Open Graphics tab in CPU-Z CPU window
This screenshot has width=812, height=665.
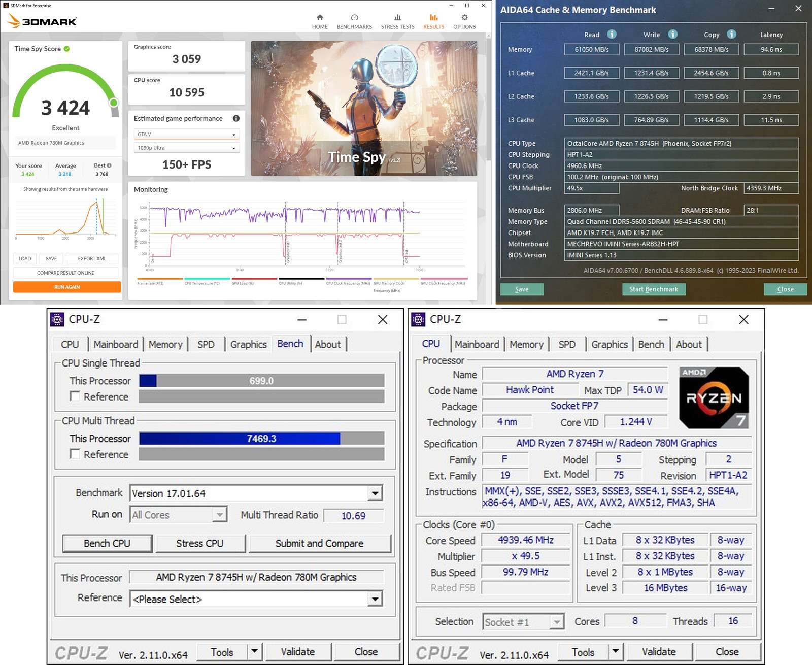tap(610, 344)
